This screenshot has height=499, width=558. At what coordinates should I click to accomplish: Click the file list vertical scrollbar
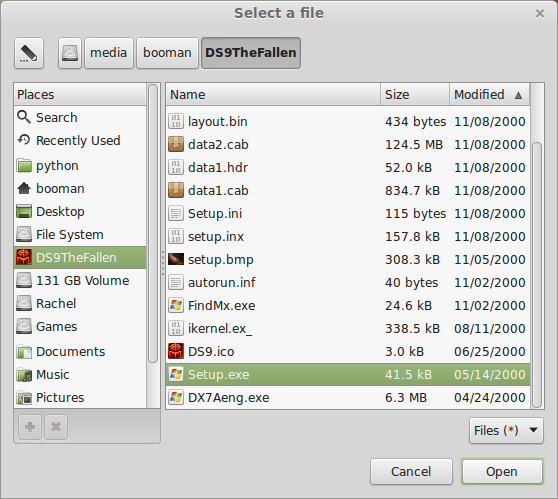537,274
